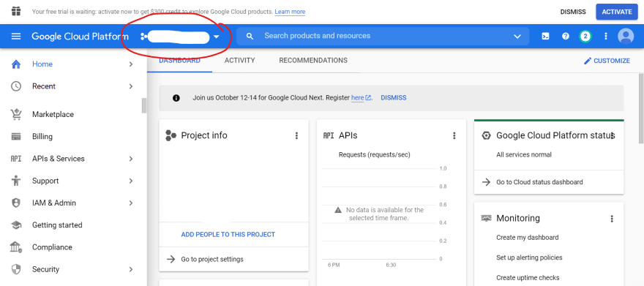Viewport: 644px width, 286px height.
Task: Open the help question mark icon
Action: click(566, 36)
